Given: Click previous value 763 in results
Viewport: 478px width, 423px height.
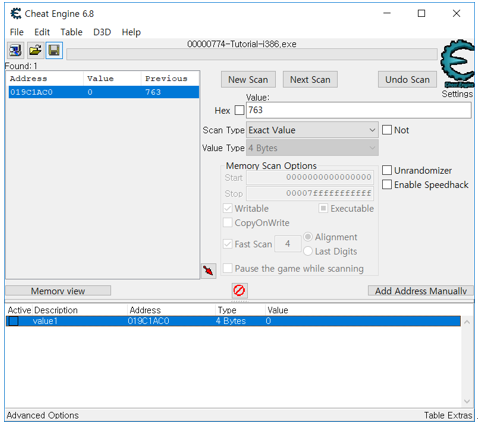Looking at the screenshot, I should point(153,92).
